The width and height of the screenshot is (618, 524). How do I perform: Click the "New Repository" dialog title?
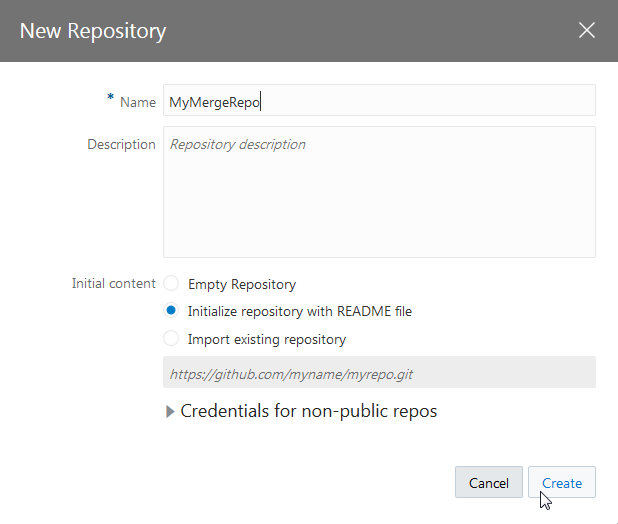click(93, 31)
